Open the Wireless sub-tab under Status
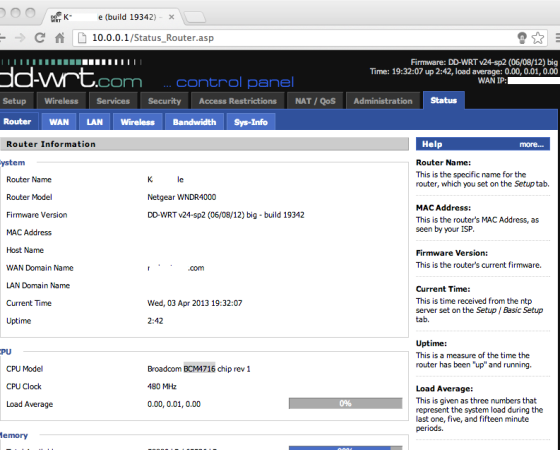This screenshot has height=450, width=560. [x=138, y=122]
